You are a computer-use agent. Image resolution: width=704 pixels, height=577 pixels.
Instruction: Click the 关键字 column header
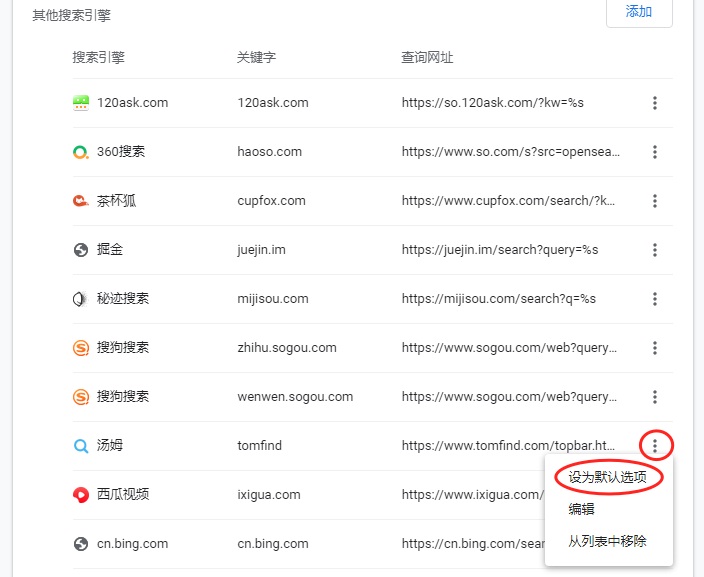coord(256,57)
